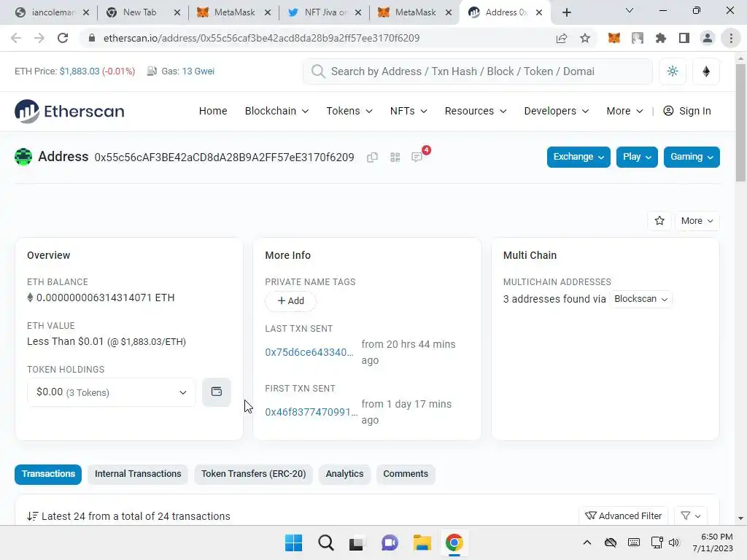This screenshot has height=560, width=747.
Task: Open the taskbar clock showing 6:50 PM
Action: pos(713,542)
